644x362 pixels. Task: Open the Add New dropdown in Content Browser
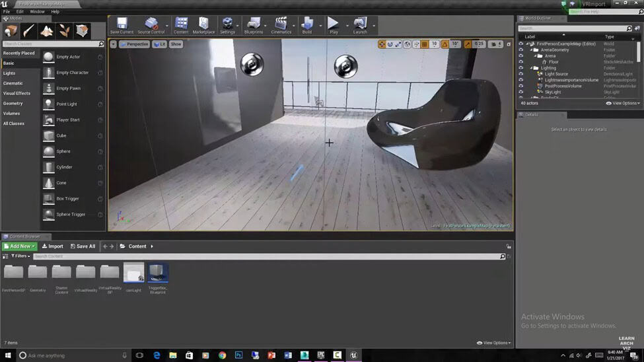19,246
